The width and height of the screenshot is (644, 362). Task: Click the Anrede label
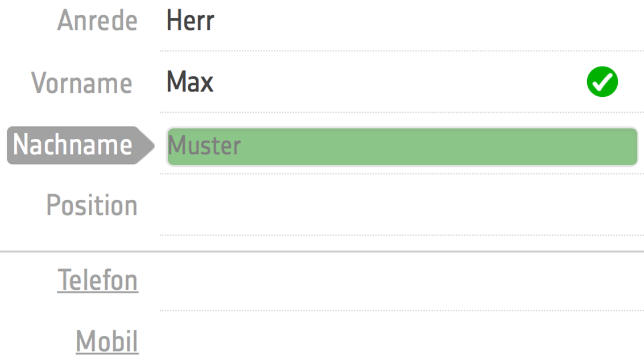coord(97,20)
